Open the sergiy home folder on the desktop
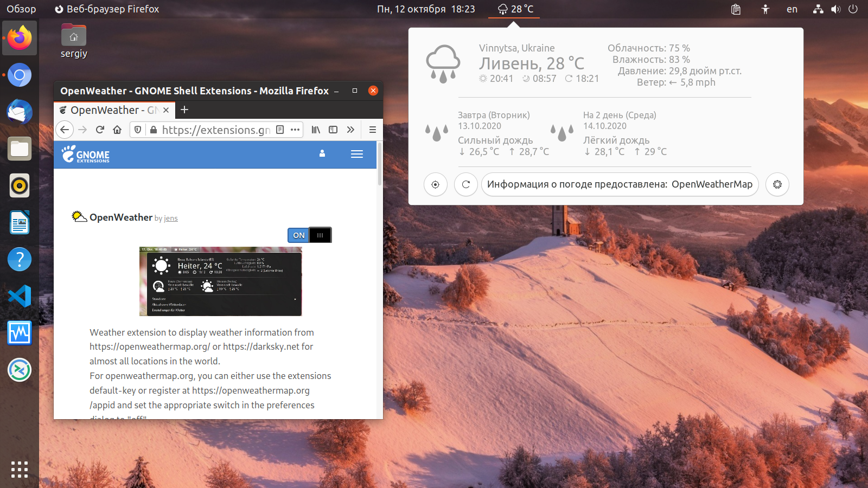The width and height of the screenshot is (868, 488). 74,41
